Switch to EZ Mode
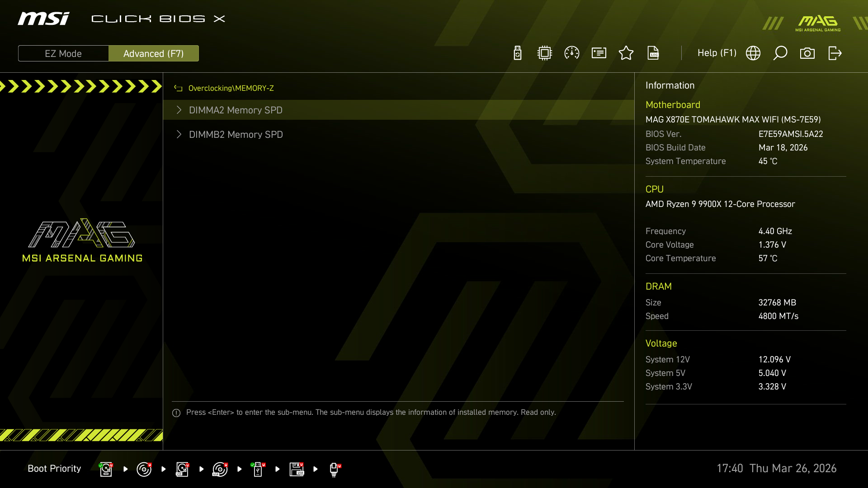Image resolution: width=868 pixels, height=488 pixels. [63, 53]
